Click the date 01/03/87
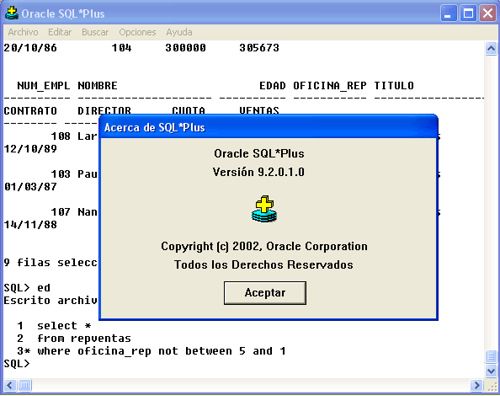Viewport: 500px width, 396px height. pyautogui.click(x=30, y=187)
